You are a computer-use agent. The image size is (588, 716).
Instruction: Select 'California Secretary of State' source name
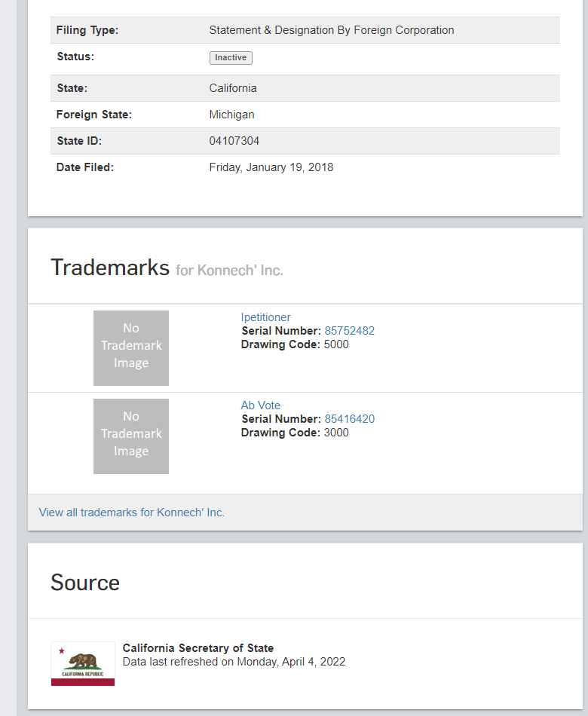tap(198, 648)
